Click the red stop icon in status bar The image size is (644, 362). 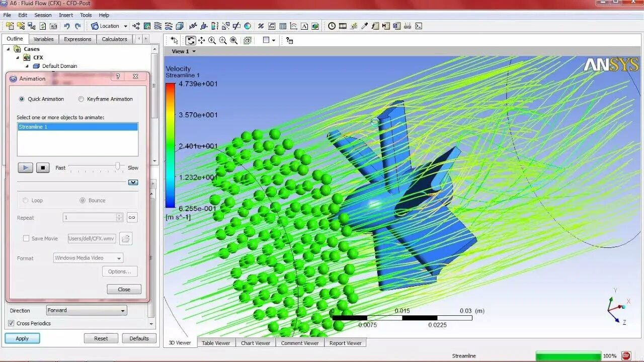click(626, 356)
